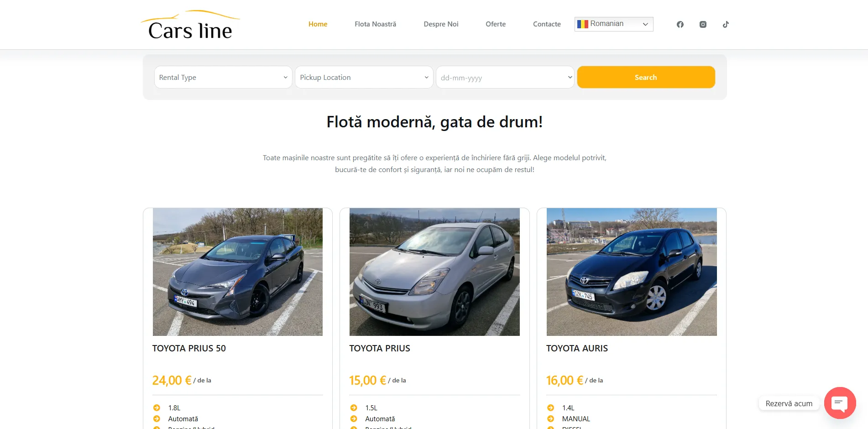Click the Romanian flag icon

coord(582,24)
